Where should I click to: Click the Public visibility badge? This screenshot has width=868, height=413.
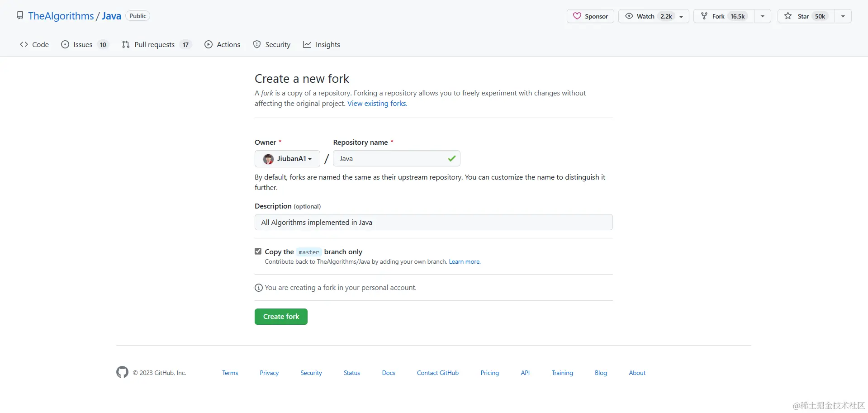(138, 16)
